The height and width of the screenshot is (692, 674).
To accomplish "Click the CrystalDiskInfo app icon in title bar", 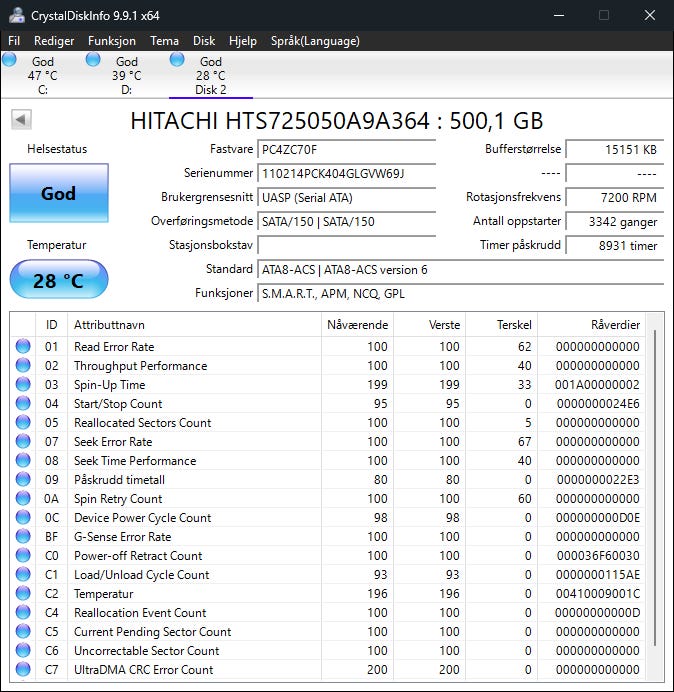I will coord(17,15).
